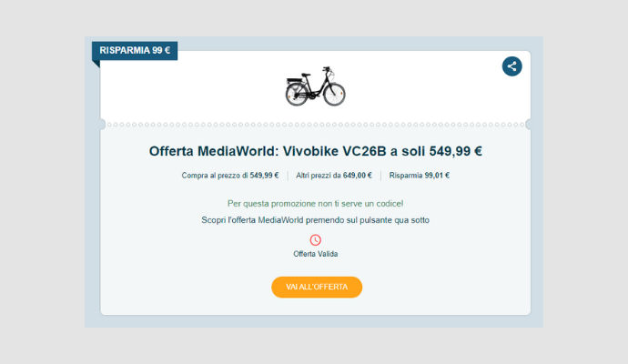Click the "Offerta Valida" status label
This screenshot has width=628, height=364.
pos(315,254)
